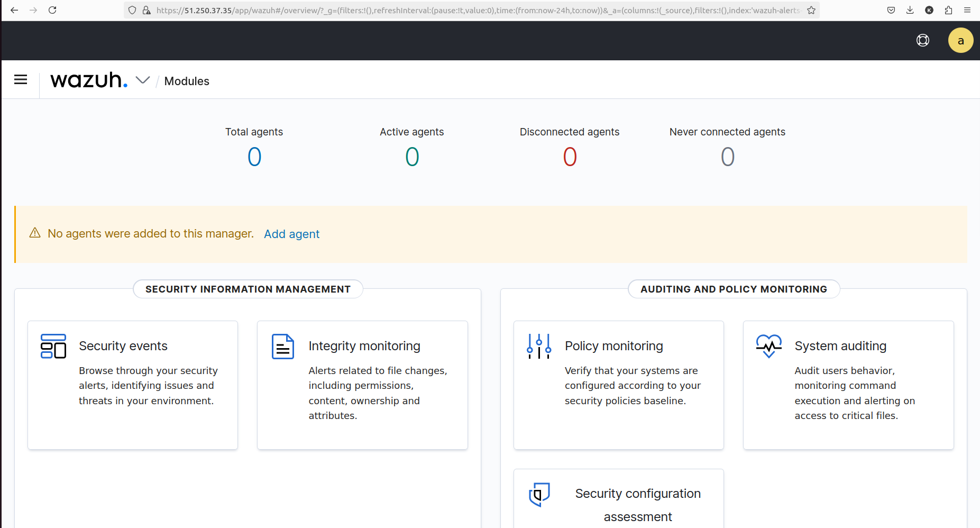The width and height of the screenshot is (980, 528).
Task: Click the Security configuration assessment shield icon
Action: 539,494
